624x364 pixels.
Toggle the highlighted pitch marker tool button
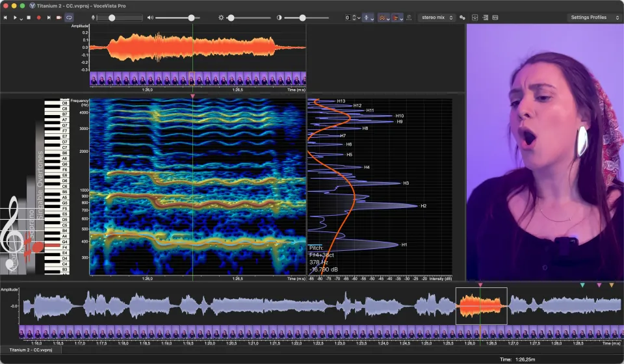pos(367,18)
